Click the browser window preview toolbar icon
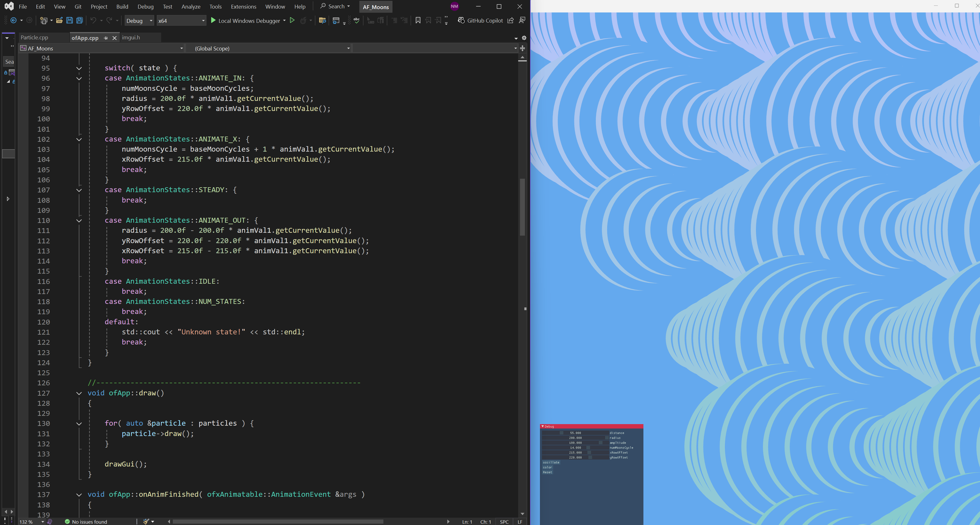The width and height of the screenshot is (980, 525). 336,20
